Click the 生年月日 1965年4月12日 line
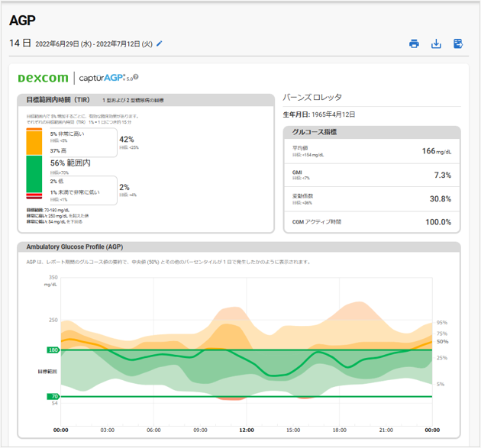 [x=319, y=114]
